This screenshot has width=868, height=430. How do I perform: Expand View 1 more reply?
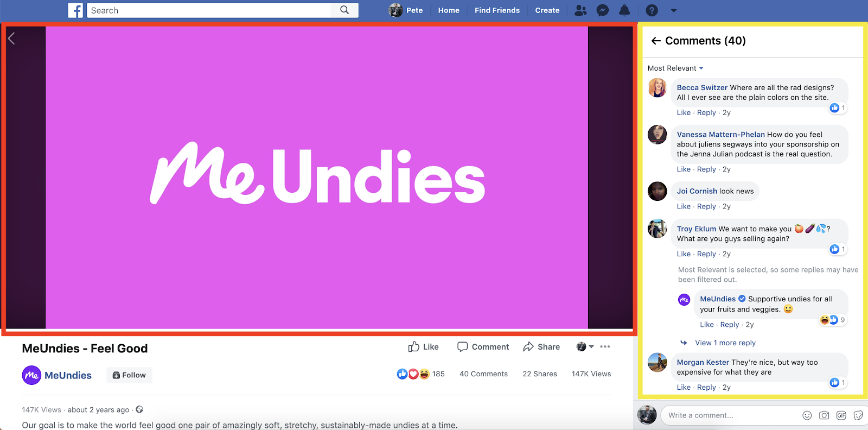pyautogui.click(x=725, y=343)
